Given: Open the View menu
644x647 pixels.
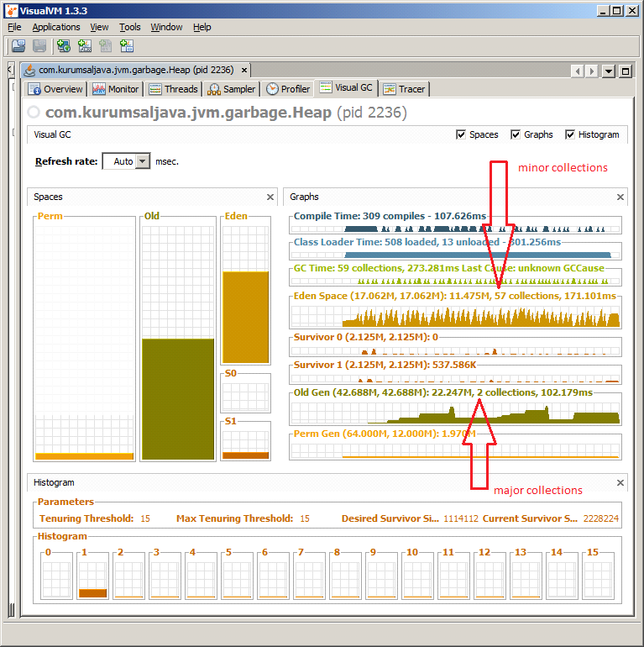Looking at the screenshot, I should pos(99,27).
